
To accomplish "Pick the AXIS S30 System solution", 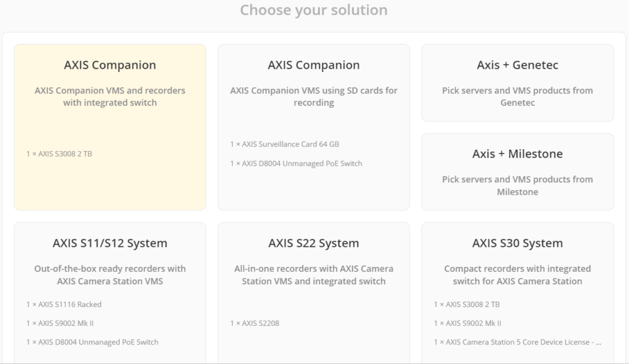I will pos(518,288).
